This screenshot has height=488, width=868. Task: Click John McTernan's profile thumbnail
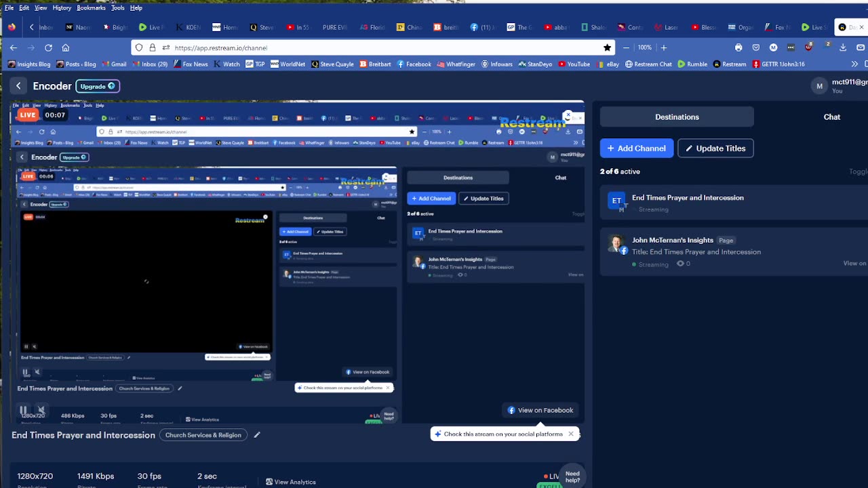(x=616, y=243)
